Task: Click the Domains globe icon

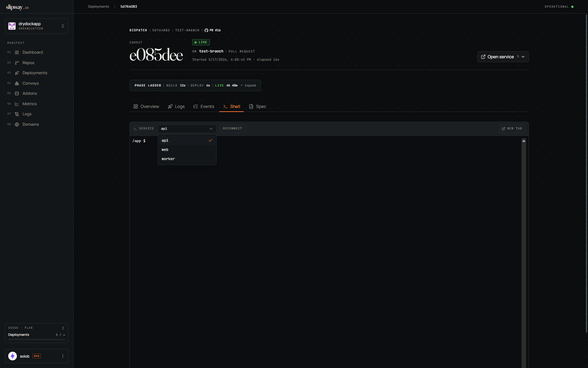Action: coord(17,125)
